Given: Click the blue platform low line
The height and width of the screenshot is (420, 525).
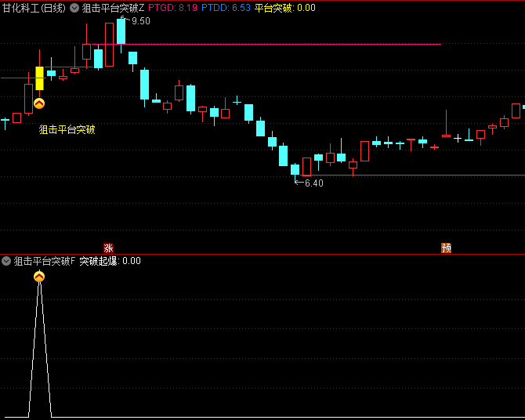Looking at the screenshot, I should pos(412,176).
